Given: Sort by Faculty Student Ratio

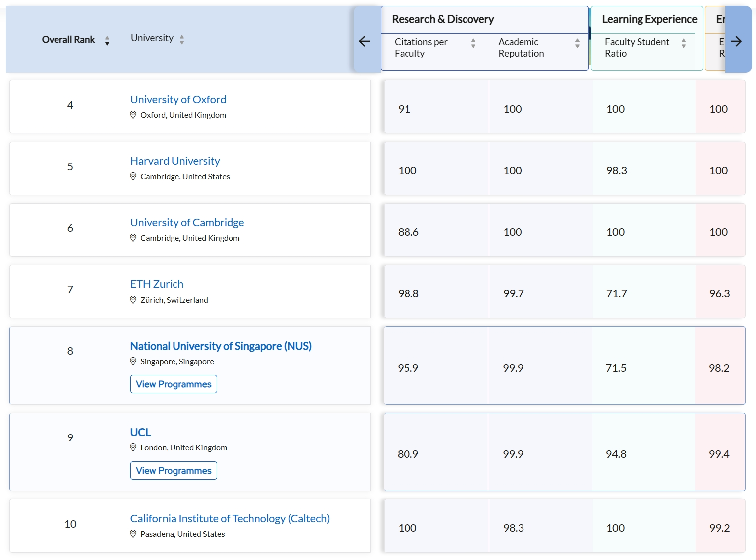Looking at the screenshot, I should coord(684,43).
